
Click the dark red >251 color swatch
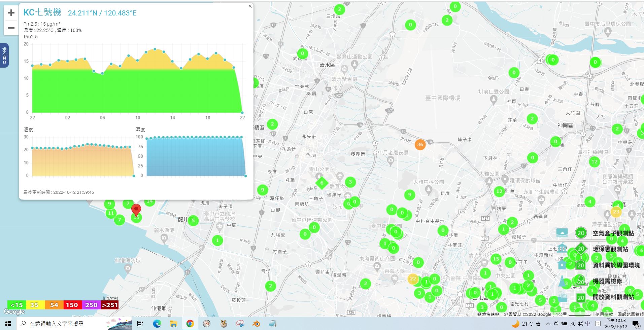[110, 305]
